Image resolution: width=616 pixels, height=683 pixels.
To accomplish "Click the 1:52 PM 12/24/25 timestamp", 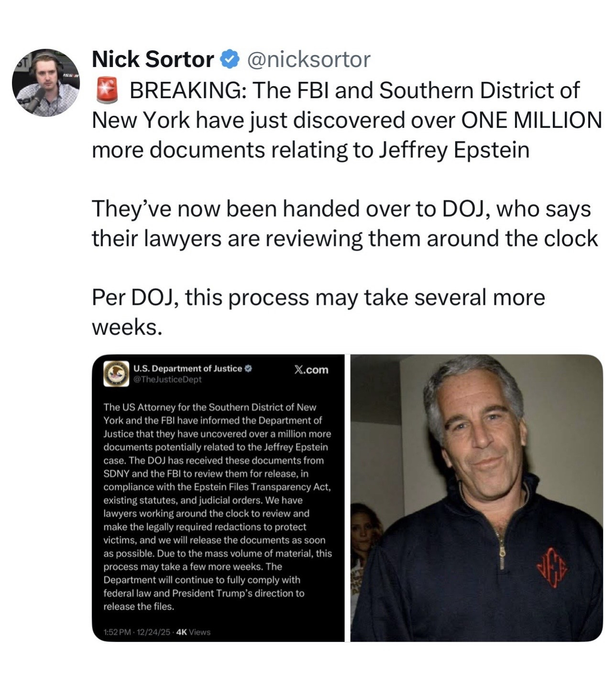I will (137, 632).
